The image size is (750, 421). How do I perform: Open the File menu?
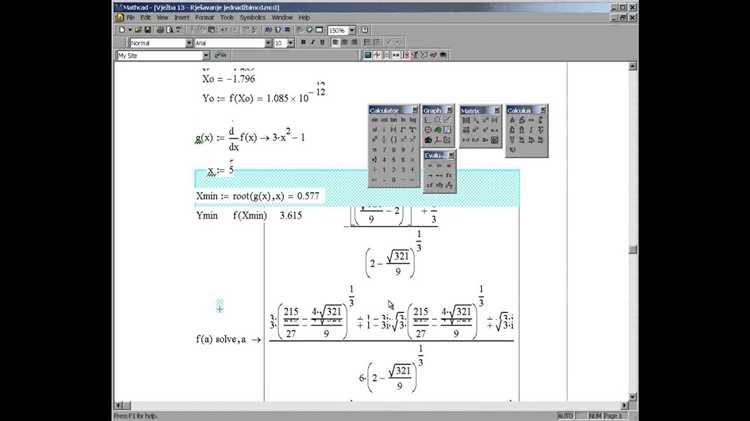tap(130, 18)
